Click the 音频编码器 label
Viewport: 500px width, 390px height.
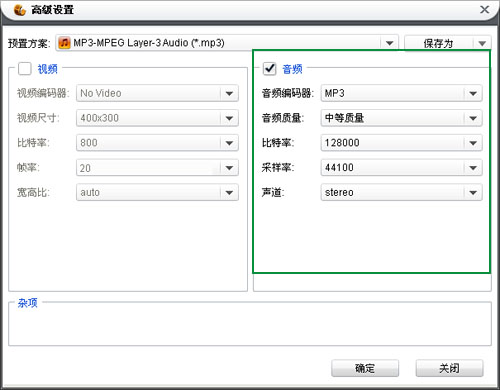click(x=288, y=93)
